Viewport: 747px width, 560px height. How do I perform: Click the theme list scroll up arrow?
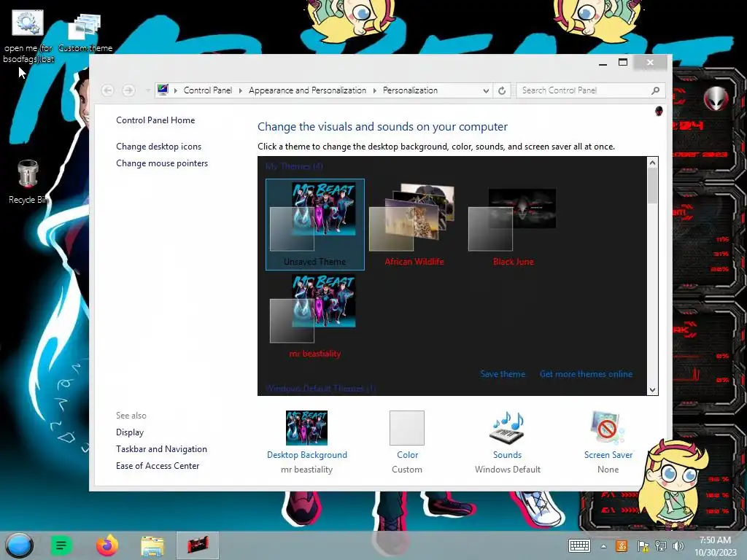click(x=652, y=163)
